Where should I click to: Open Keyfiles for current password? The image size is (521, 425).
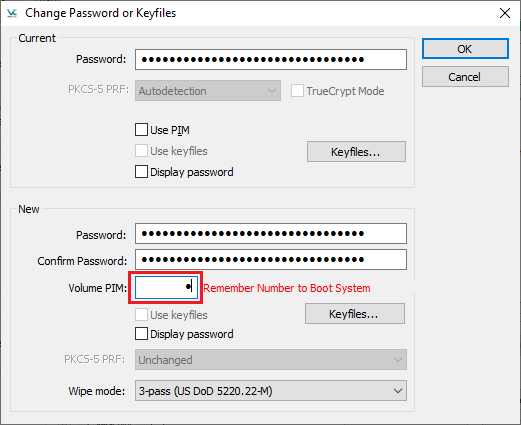tap(356, 152)
